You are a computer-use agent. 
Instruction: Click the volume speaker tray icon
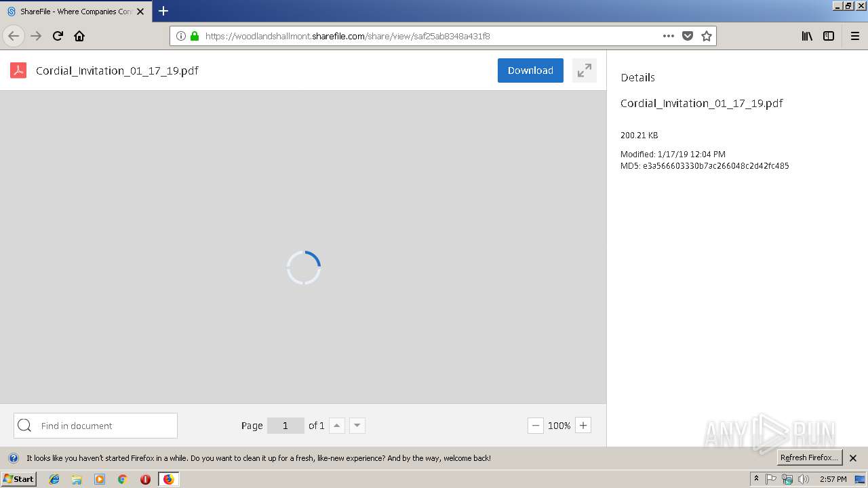pyautogui.click(x=804, y=479)
